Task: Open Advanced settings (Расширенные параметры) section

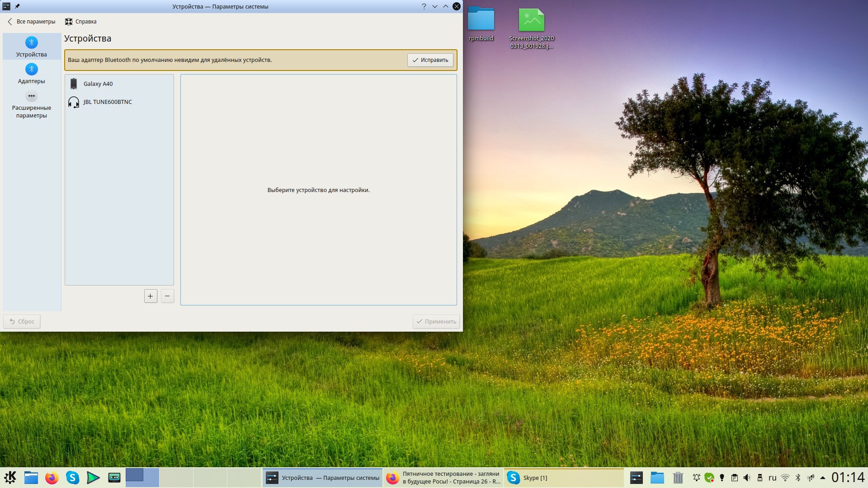Action: [x=31, y=104]
